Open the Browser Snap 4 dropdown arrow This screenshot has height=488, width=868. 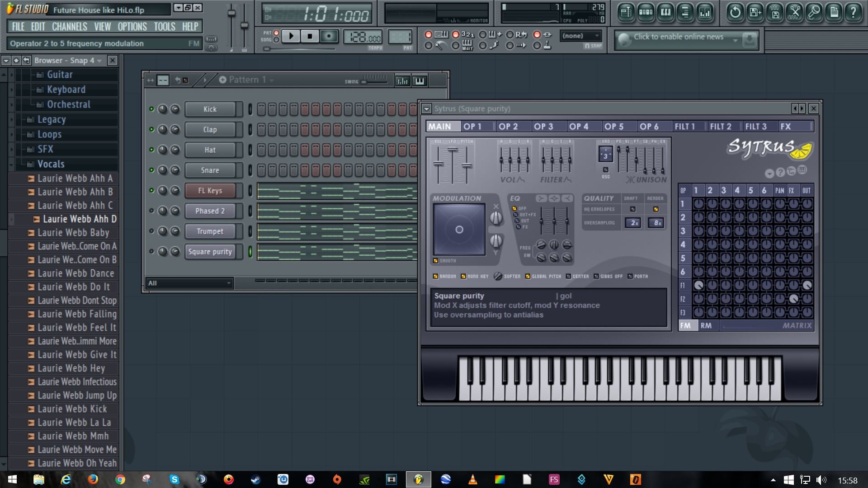[x=99, y=60]
